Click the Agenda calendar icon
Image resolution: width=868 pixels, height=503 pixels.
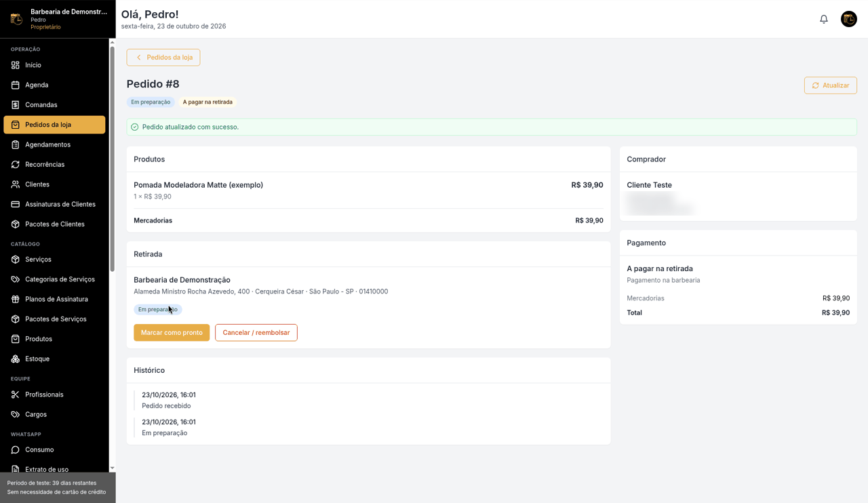16,85
